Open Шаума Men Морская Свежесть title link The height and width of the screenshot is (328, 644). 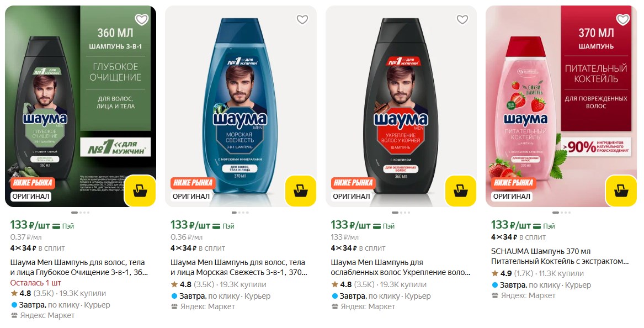coord(239,267)
